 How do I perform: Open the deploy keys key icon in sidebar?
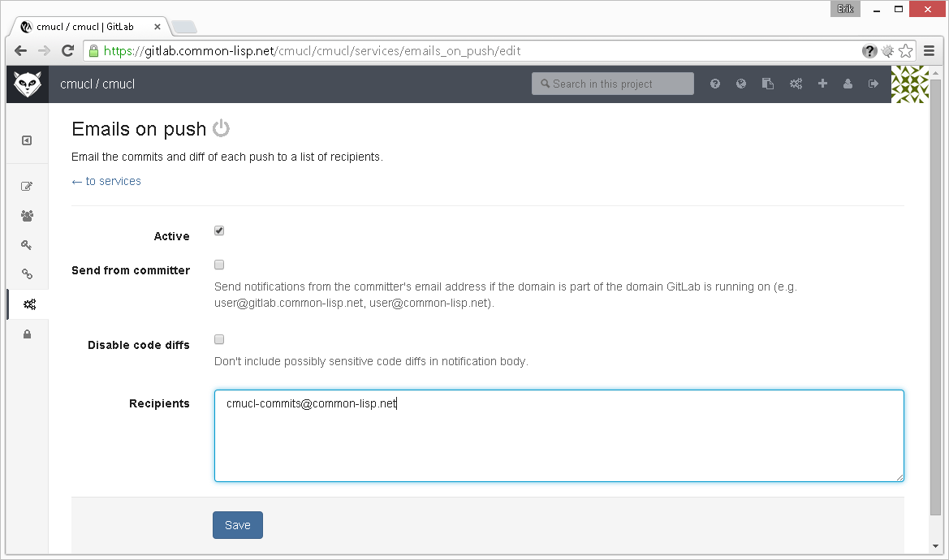(27, 244)
